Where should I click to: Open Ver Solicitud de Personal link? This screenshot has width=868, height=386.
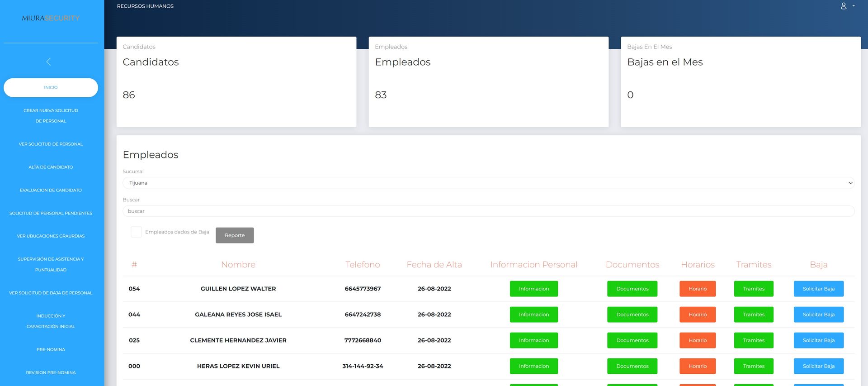51,144
